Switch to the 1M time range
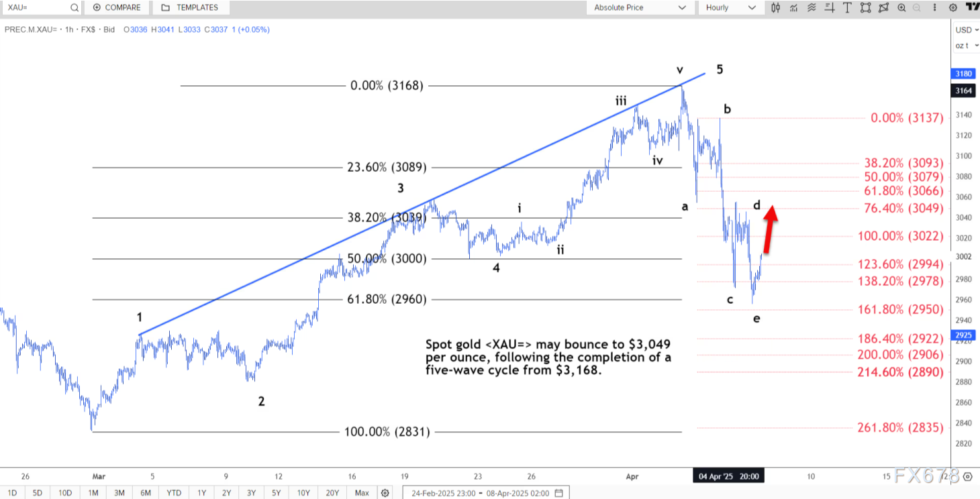The width and height of the screenshot is (980, 499). click(x=93, y=493)
